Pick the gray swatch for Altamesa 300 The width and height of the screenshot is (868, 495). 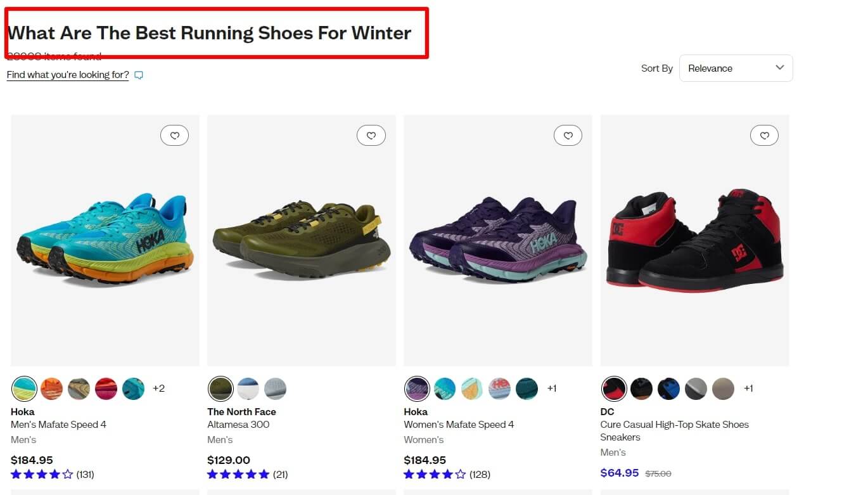[x=275, y=389]
